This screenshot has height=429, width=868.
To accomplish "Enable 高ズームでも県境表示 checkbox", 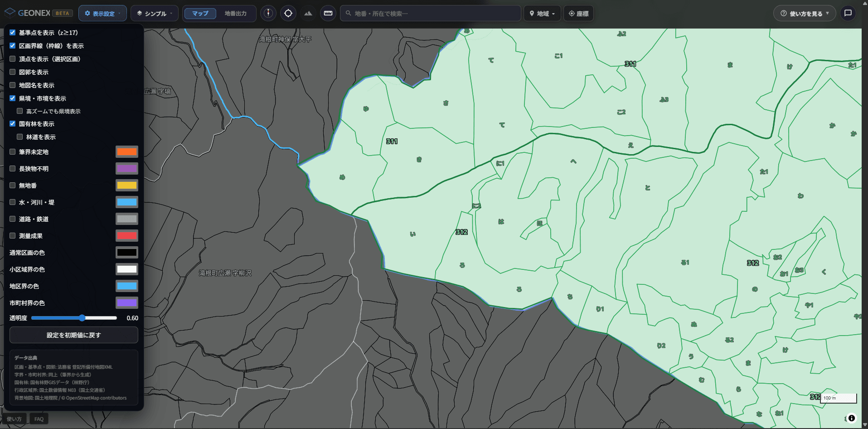I will click(x=20, y=111).
